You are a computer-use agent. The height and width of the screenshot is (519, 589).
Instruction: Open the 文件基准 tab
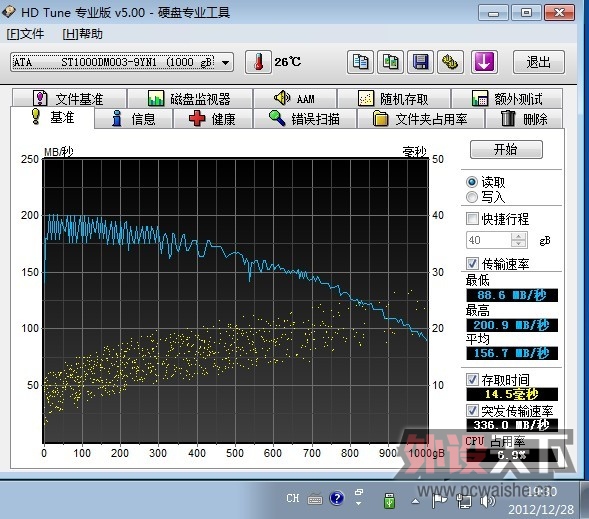(x=69, y=99)
